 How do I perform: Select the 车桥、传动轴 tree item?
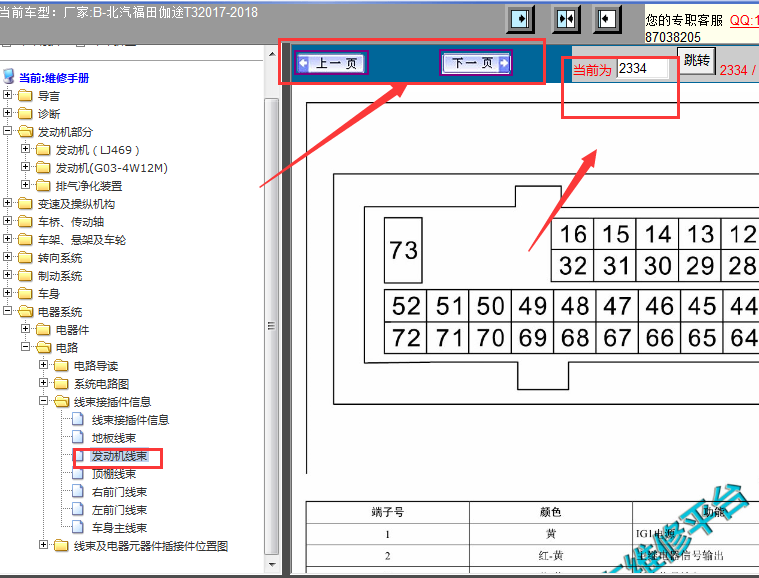pyautogui.click(x=71, y=222)
